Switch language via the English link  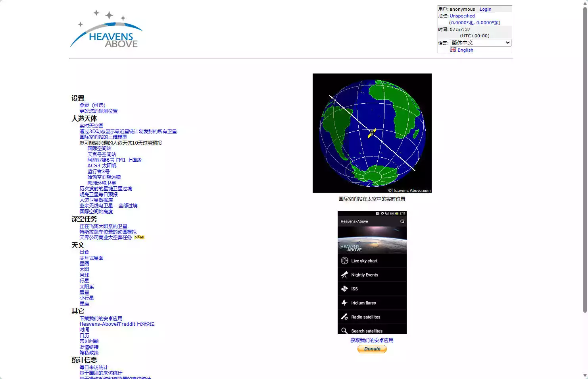pyautogui.click(x=465, y=50)
